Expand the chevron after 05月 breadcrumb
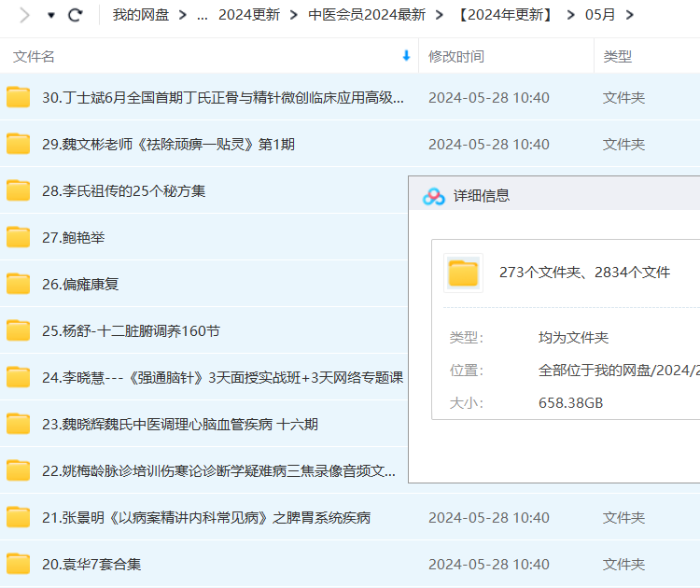Image resolution: width=700 pixels, height=588 pixels. click(629, 15)
